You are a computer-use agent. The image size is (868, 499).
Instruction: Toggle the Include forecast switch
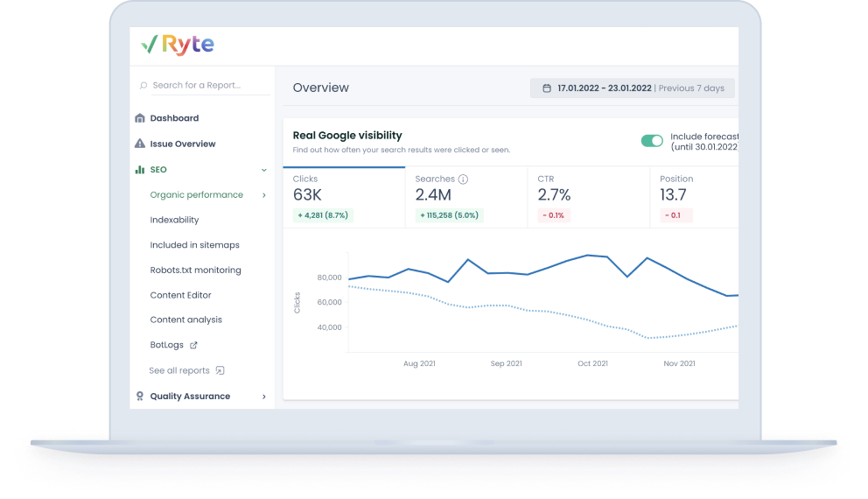click(x=652, y=141)
